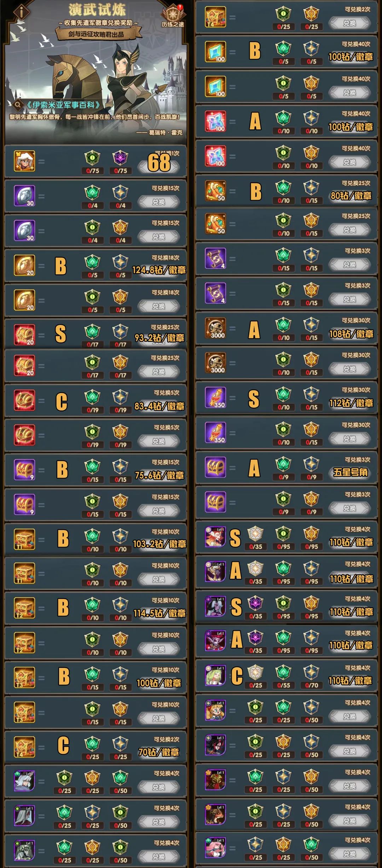Open the info "i" icon beside the title
The height and width of the screenshot is (868, 382).
22,12
